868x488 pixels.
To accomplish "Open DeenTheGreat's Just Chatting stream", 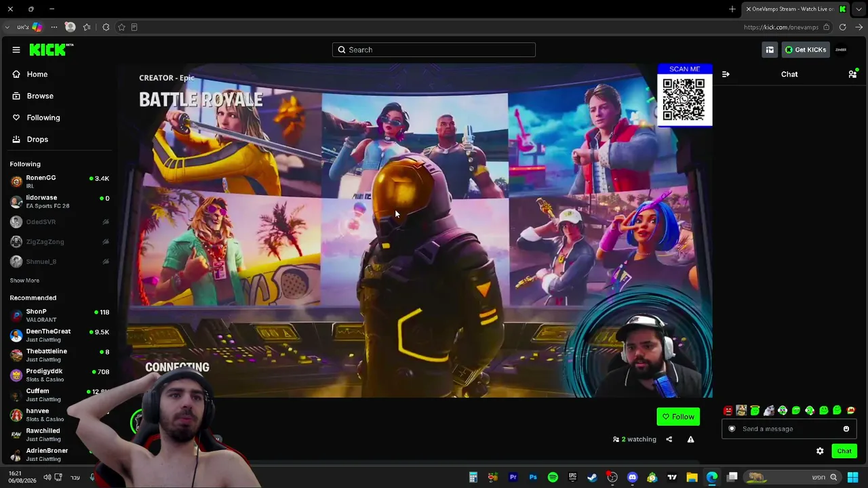I will [x=60, y=335].
